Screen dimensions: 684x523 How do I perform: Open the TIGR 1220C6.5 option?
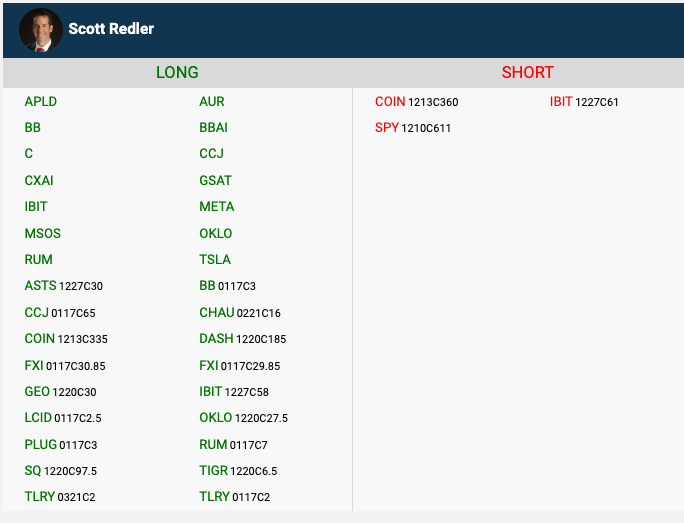[x=238, y=471]
